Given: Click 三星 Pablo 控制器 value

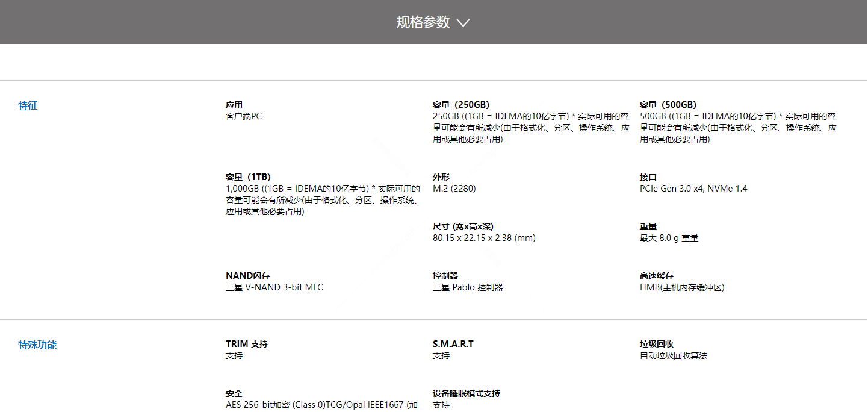Looking at the screenshot, I should [468, 287].
